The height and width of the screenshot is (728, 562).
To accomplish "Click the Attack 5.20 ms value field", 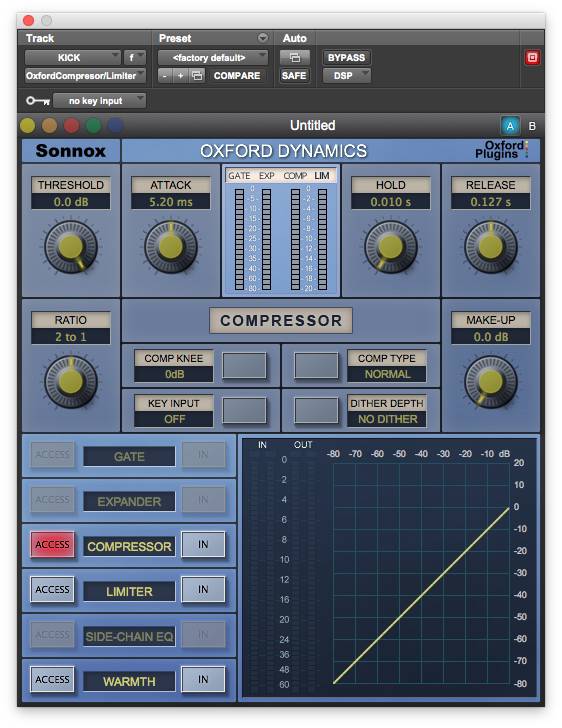I will pyautogui.click(x=170, y=202).
